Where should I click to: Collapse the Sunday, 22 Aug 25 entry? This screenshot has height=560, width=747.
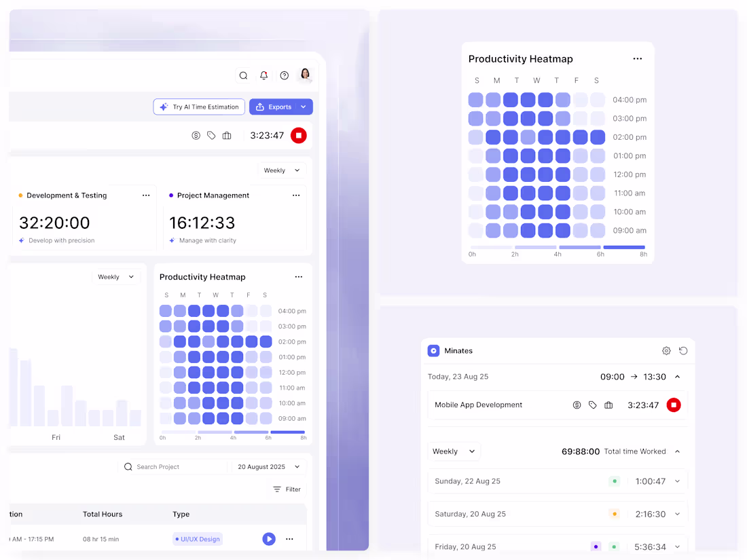tap(678, 481)
